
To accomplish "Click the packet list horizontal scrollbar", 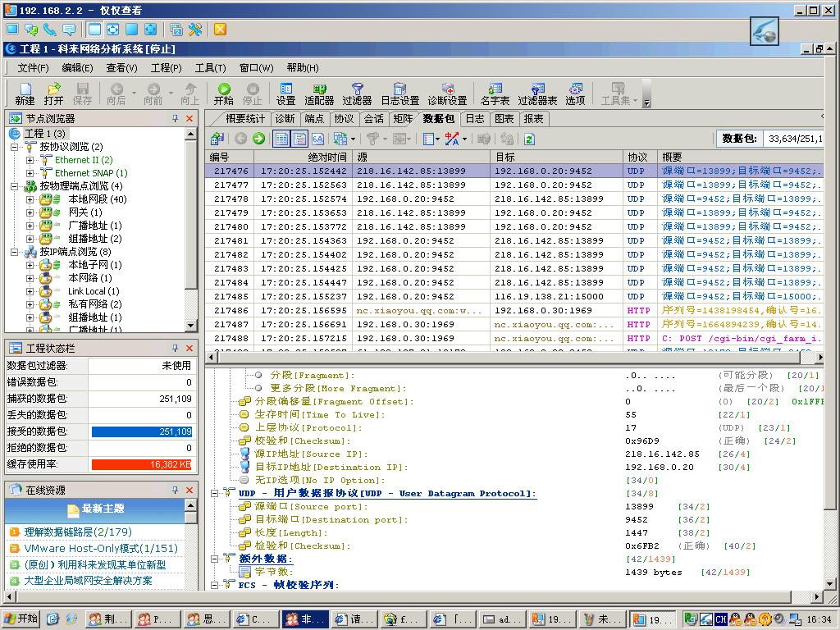I will point(509,357).
